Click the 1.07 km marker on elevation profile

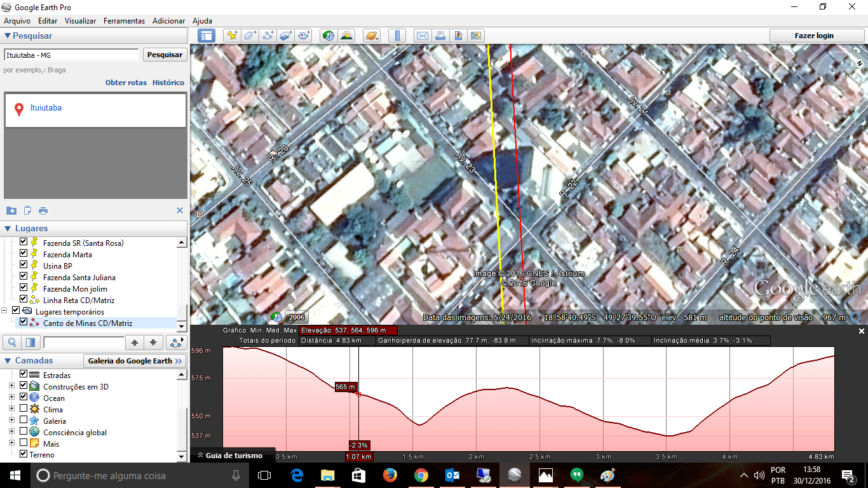click(359, 457)
